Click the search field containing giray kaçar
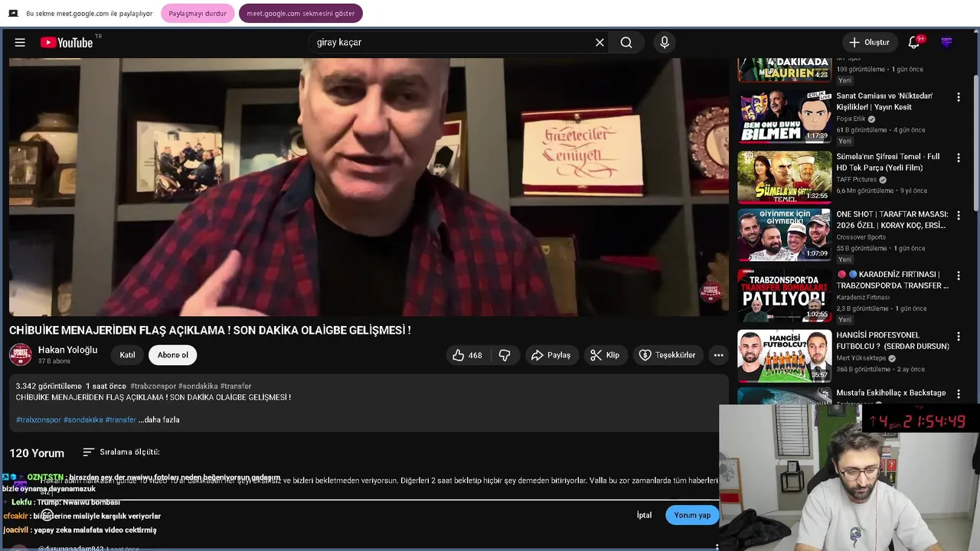 point(450,43)
